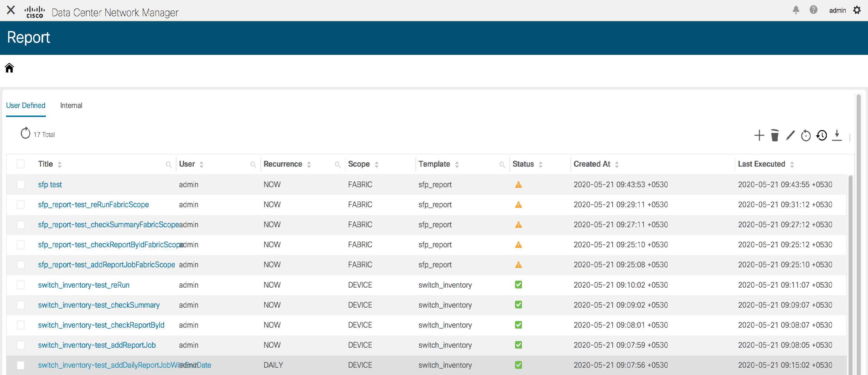Image resolution: width=868 pixels, height=375 pixels.
Task: Select switch_inventory-test_reRun row checkbox
Action: (x=21, y=285)
